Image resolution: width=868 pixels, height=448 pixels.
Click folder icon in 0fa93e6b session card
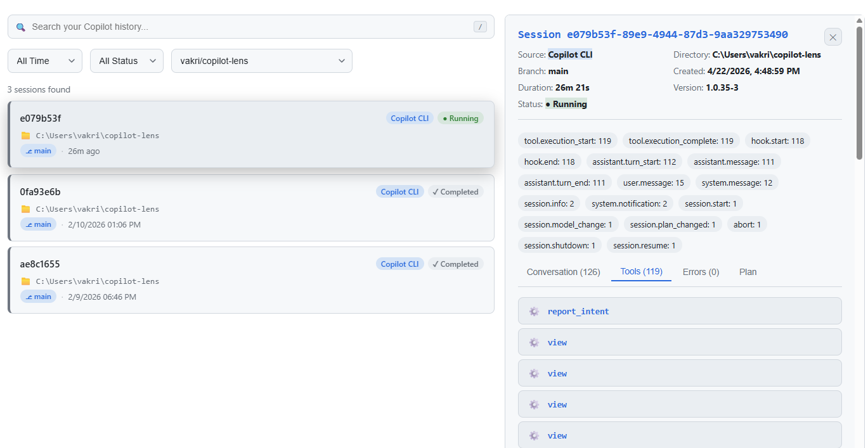(x=25, y=209)
